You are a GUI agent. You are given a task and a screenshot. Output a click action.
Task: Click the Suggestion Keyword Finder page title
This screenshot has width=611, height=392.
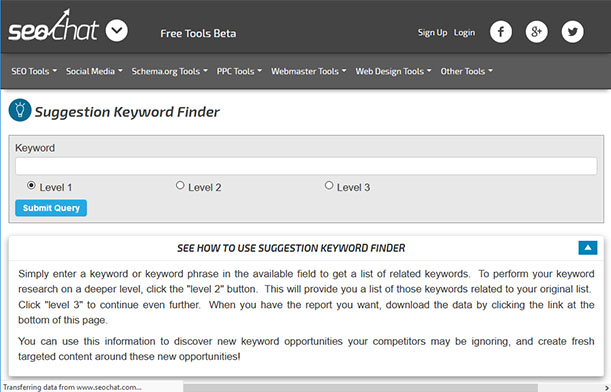(127, 112)
